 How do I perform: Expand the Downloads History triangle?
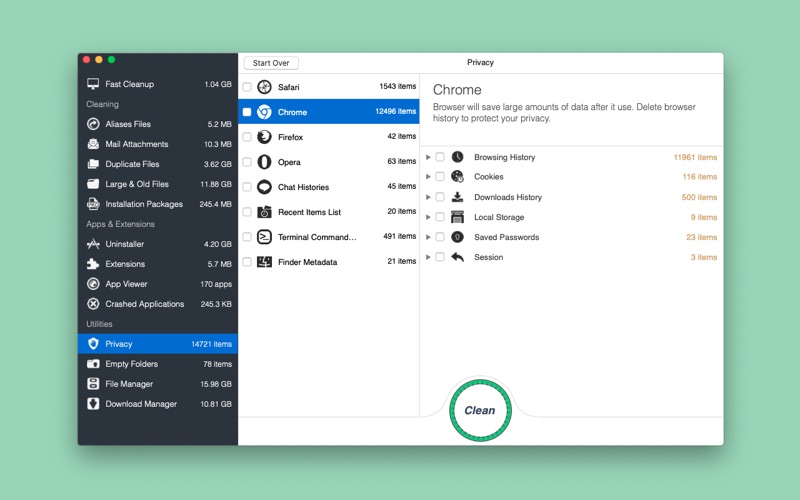tap(428, 197)
